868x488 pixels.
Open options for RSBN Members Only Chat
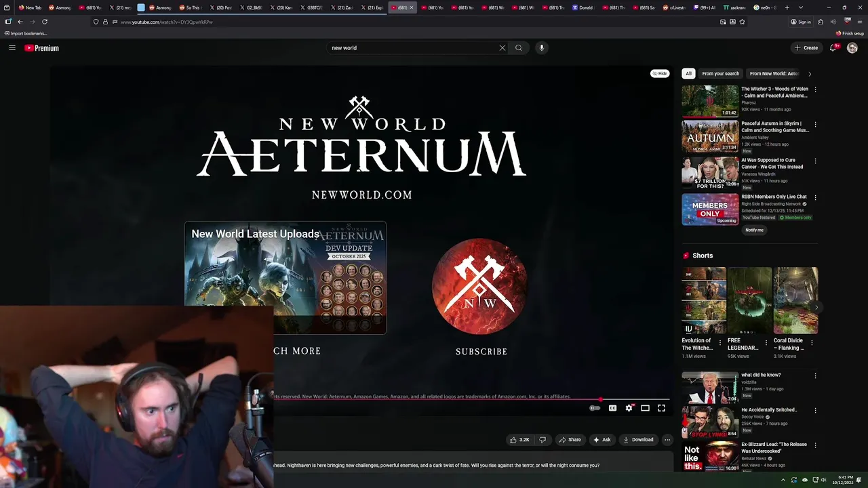click(815, 197)
